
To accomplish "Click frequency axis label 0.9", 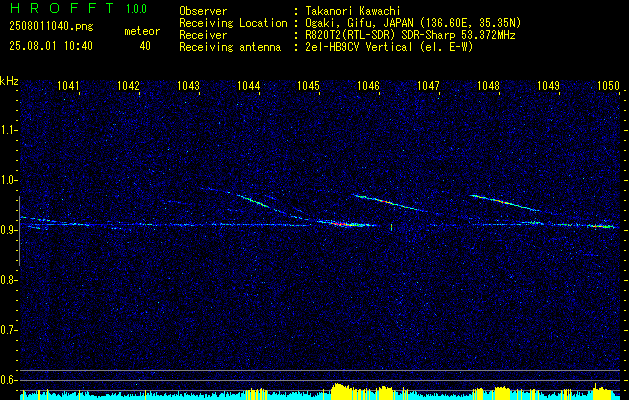I will [x=9, y=230].
